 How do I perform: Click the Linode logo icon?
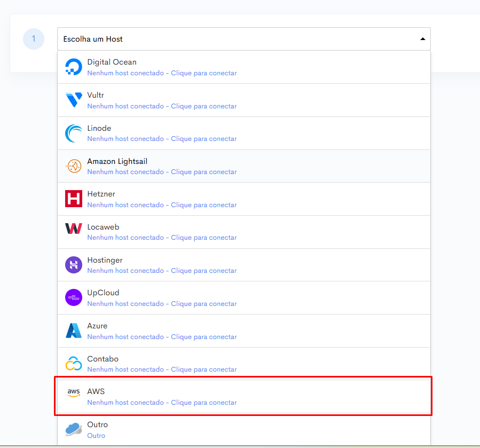click(x=74, y=133)
